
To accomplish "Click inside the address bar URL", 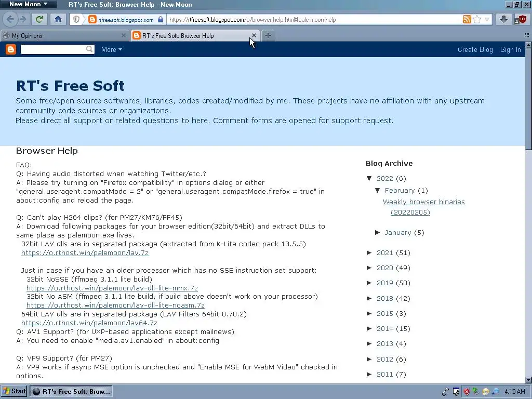I will [314, 20].
